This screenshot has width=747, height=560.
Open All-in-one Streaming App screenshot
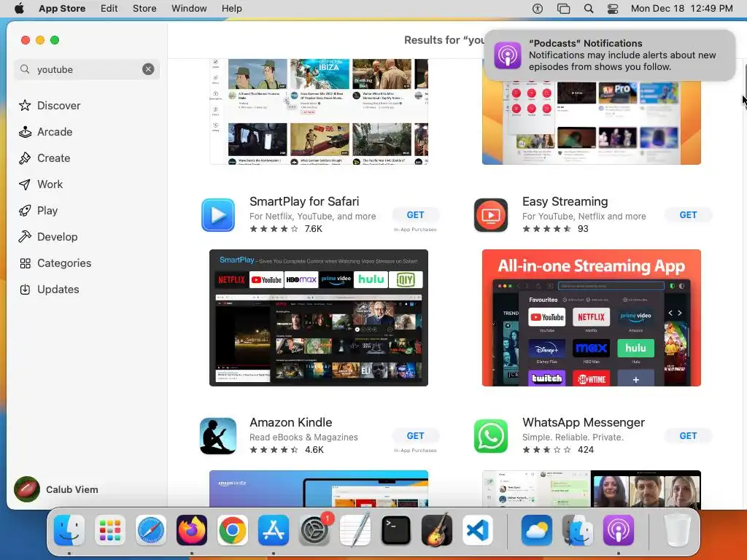pos(591,318)
